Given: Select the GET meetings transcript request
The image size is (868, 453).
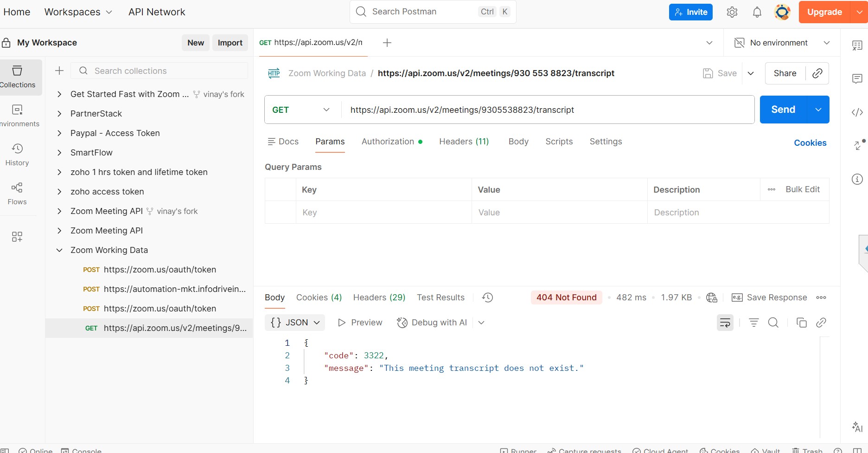Looking at the screenshot, I should (x=149, y=328).
